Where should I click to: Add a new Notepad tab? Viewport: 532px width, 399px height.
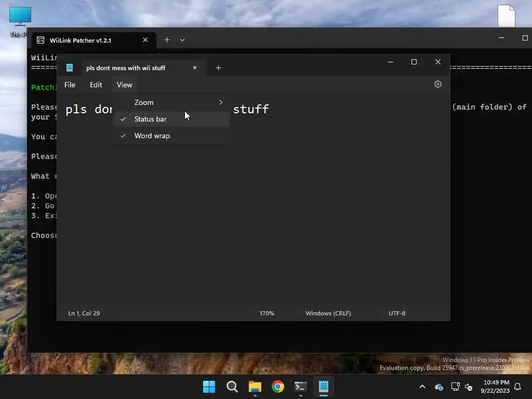click(x=219, y=68)
